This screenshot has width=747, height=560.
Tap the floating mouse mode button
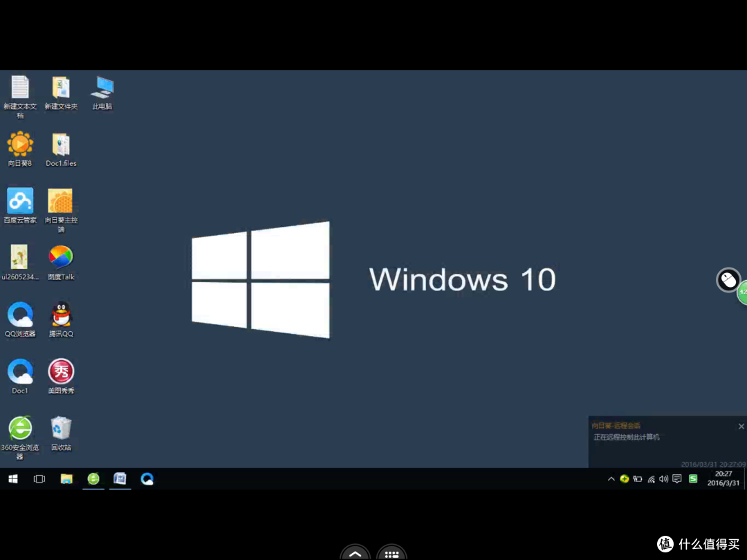click(728, 279)
